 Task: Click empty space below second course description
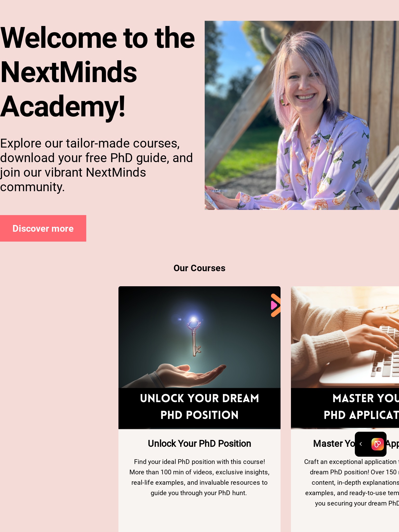pos(345,521)
